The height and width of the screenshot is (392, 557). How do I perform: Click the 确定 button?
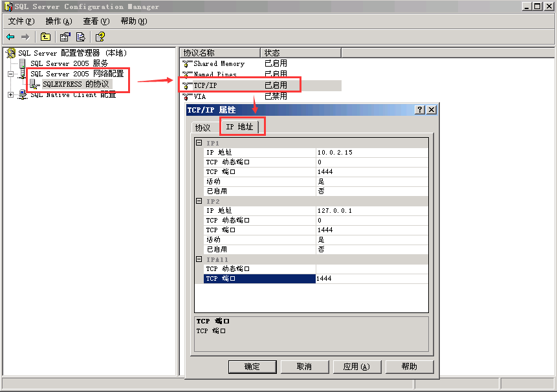point(252,367)
